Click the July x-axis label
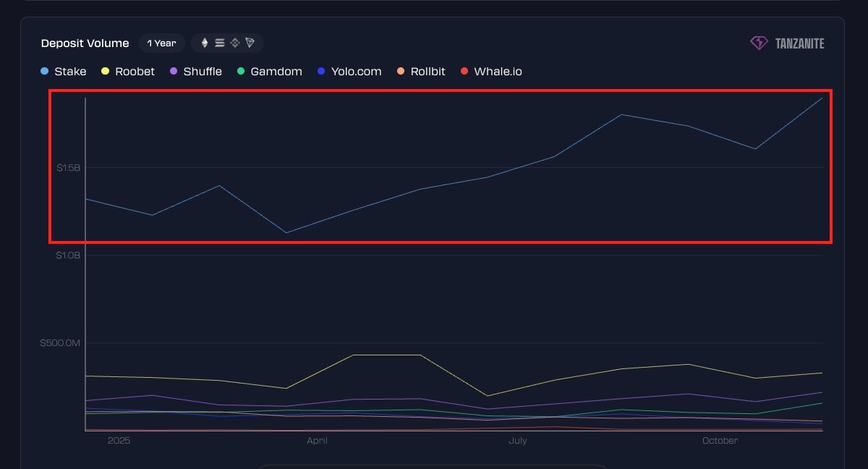The width and height of the screenshot is (868, 469). tap(517, 441)
